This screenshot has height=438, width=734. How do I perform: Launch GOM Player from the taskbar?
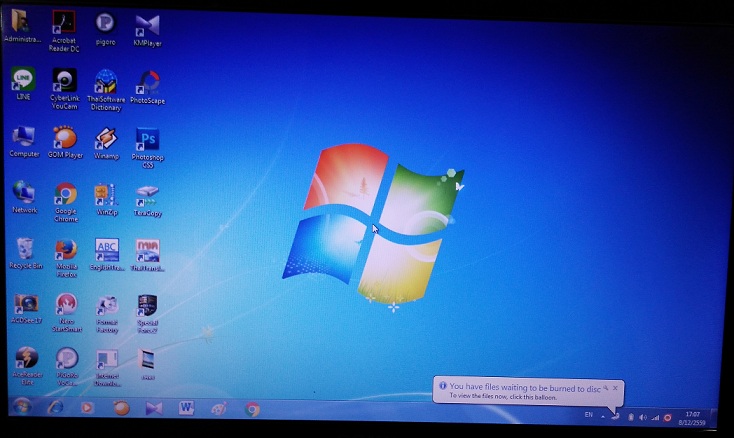[x=121, y=408]
